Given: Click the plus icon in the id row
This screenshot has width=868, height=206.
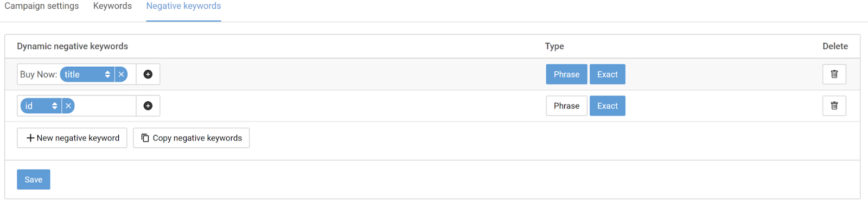Looking at the screenshot, I should pyautogui.click(x=148, y=106).
